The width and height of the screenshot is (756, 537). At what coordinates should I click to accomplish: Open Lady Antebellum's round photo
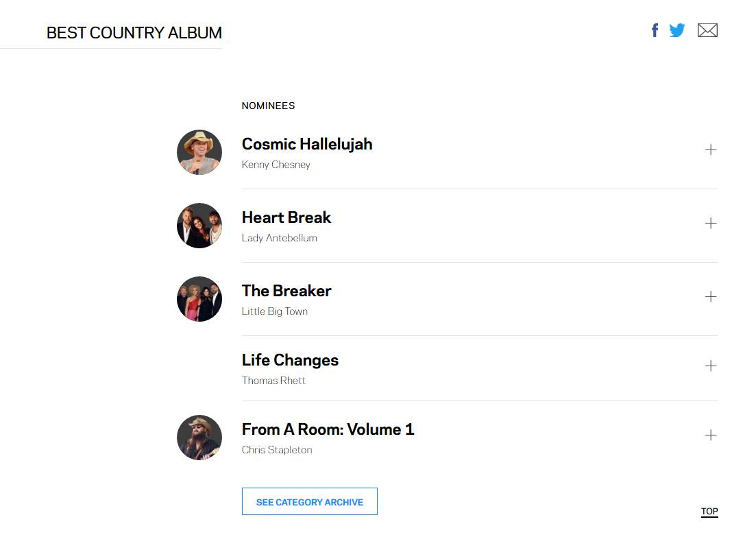[x=199, y=226]
